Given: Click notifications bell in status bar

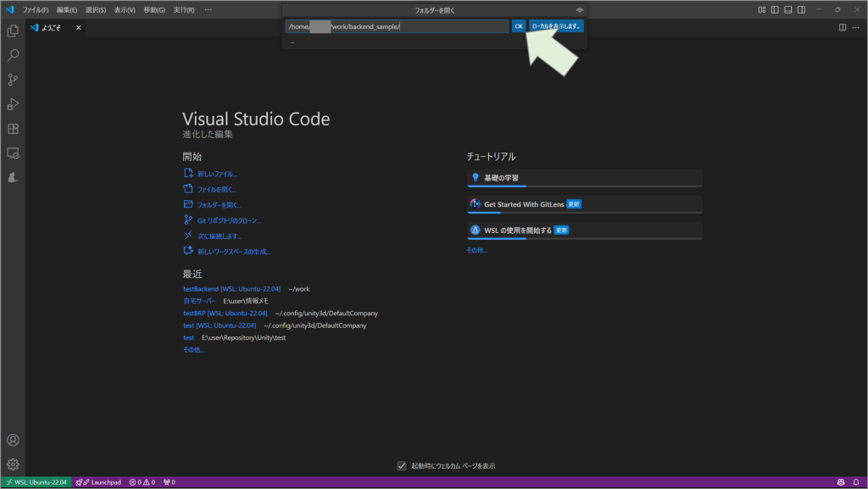Looking at the screenshot, I should click(856, 482).
